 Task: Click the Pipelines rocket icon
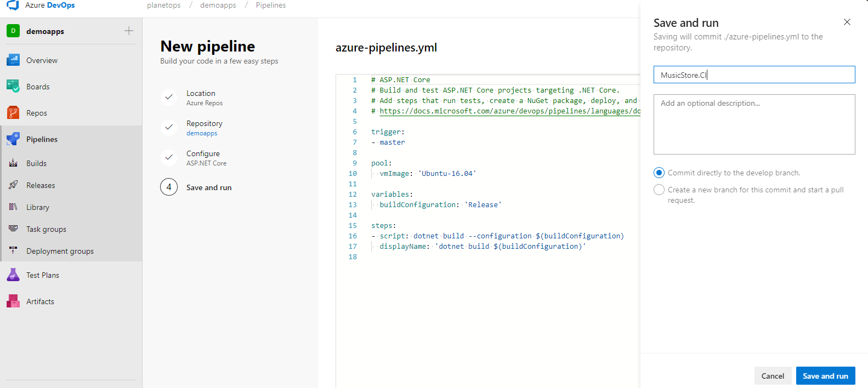(x=13, y=139)
